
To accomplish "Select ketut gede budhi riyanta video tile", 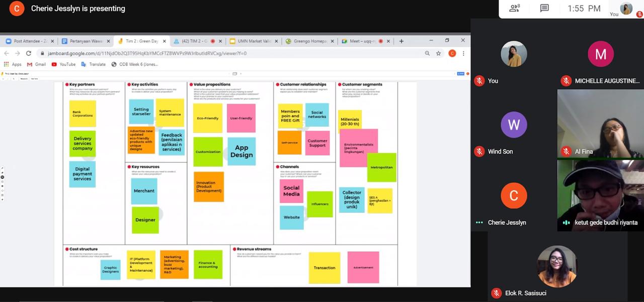I will (600, 195).
